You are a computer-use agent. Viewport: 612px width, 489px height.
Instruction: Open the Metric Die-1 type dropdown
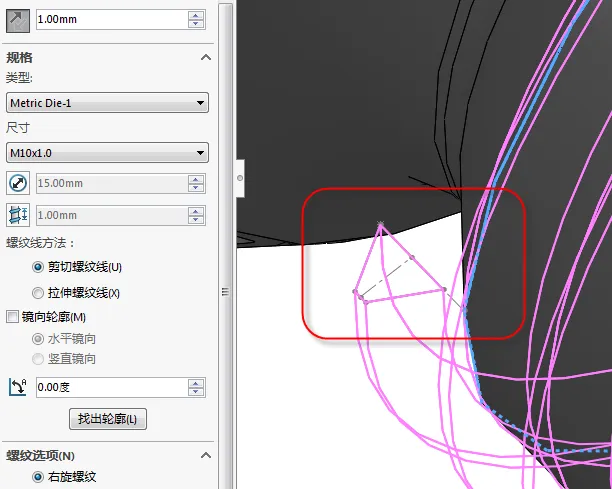click(107, 103)
